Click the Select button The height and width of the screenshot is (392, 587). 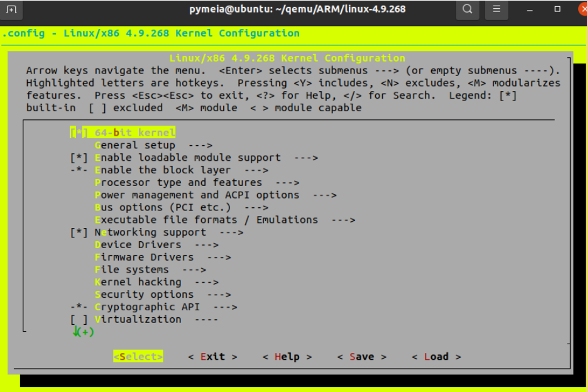point(138,356)
